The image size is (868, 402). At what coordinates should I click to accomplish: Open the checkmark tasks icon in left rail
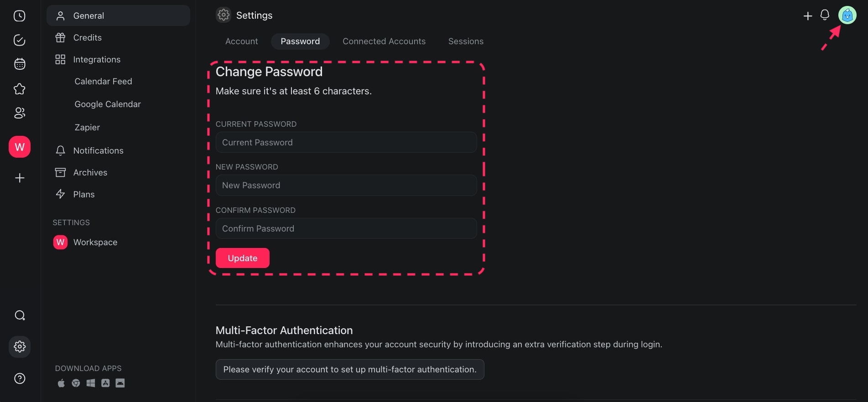coord(20,40)
